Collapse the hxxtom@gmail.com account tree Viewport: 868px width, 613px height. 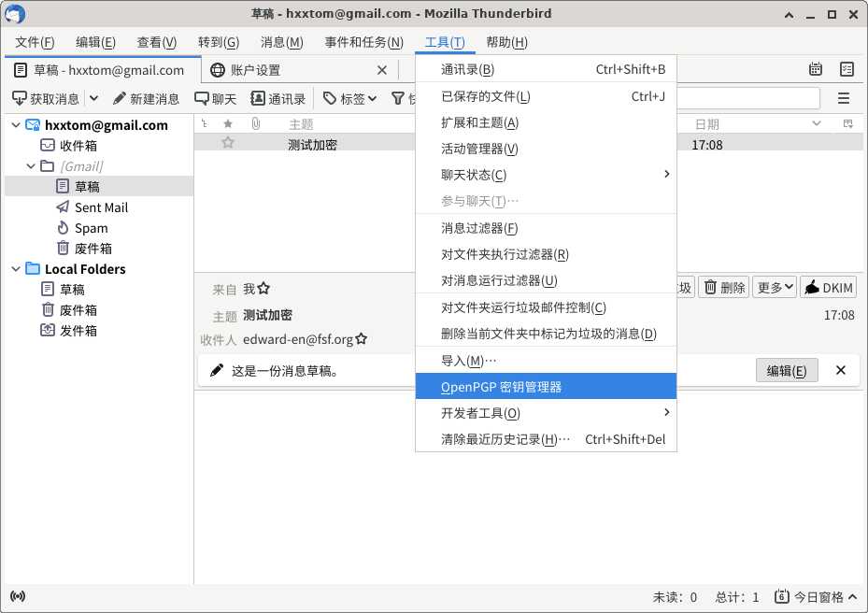[16, 125]
